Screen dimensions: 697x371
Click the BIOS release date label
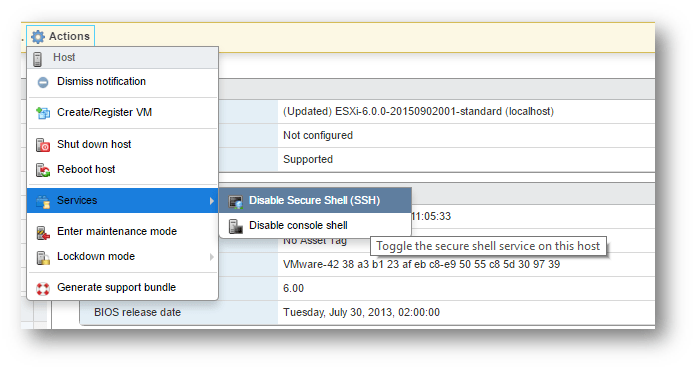point(137,312)
